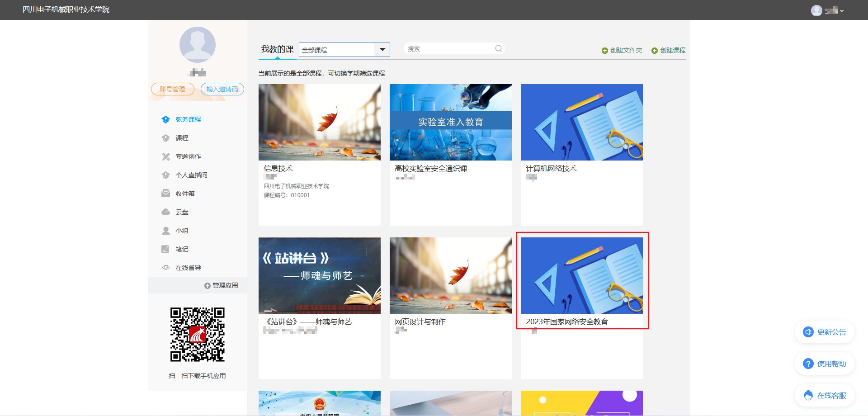Open 个人直播间 in the sidebar
Screen dimensions: 868x416
191,175
